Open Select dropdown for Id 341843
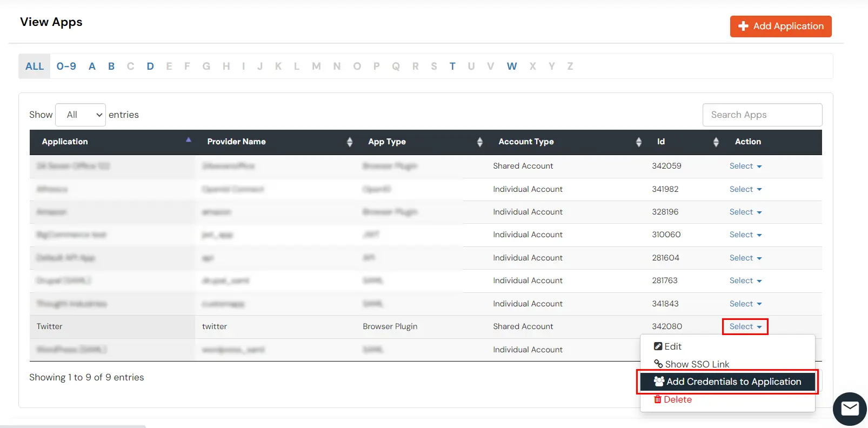The height and width of the screenshot is (428, 868). coord(745,304)
